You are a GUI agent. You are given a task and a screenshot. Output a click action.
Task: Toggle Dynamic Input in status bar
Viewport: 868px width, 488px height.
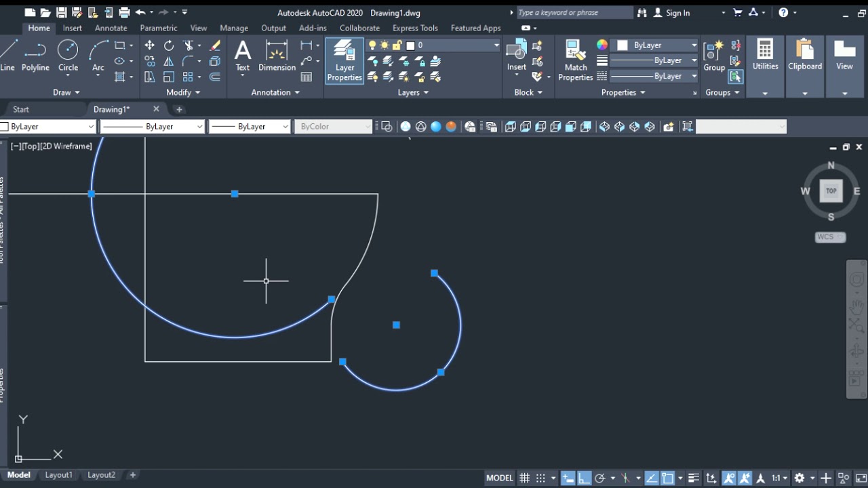(568, 478)
